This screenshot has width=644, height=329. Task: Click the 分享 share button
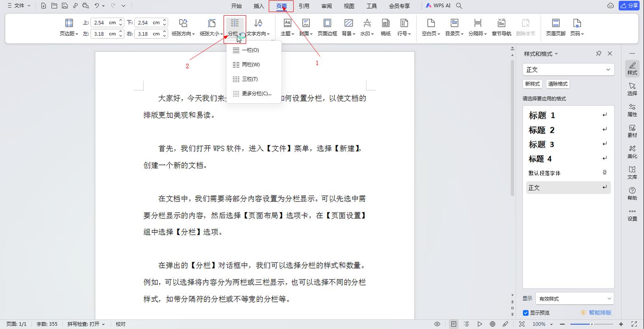coord(630,6)
